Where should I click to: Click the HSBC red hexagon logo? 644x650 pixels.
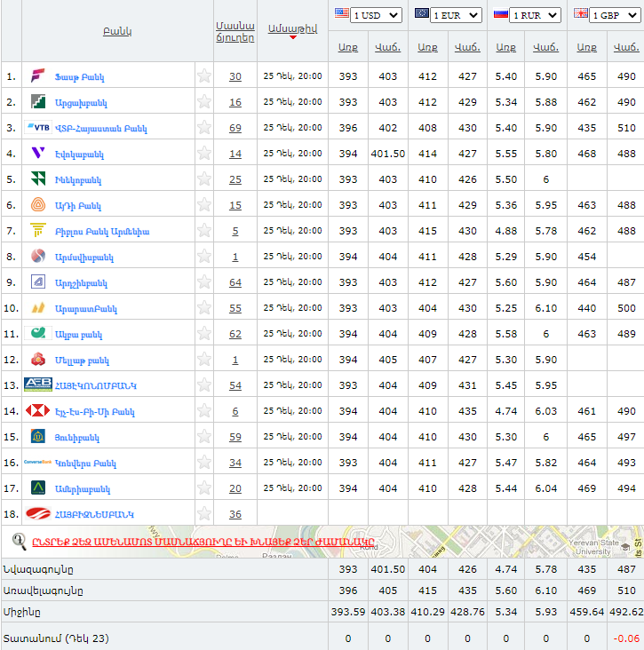tap(37, 410)
